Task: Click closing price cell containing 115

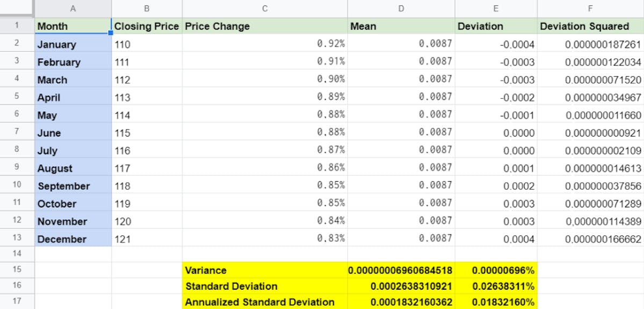Action: (147, 132)
